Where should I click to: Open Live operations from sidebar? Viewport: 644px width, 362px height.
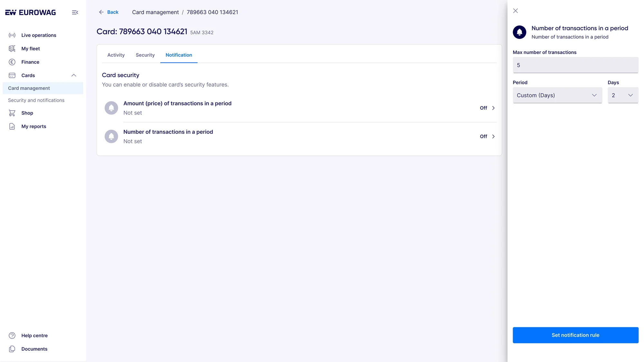pos(39,35)
